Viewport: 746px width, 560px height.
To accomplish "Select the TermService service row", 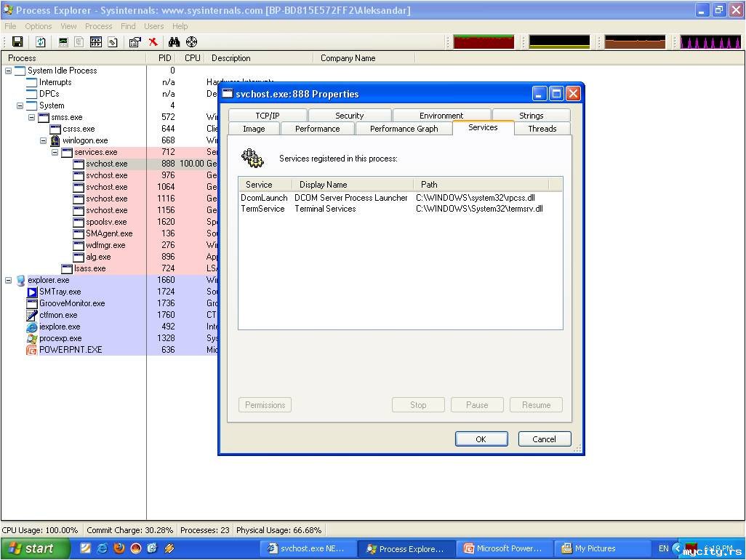I will 400,209.
